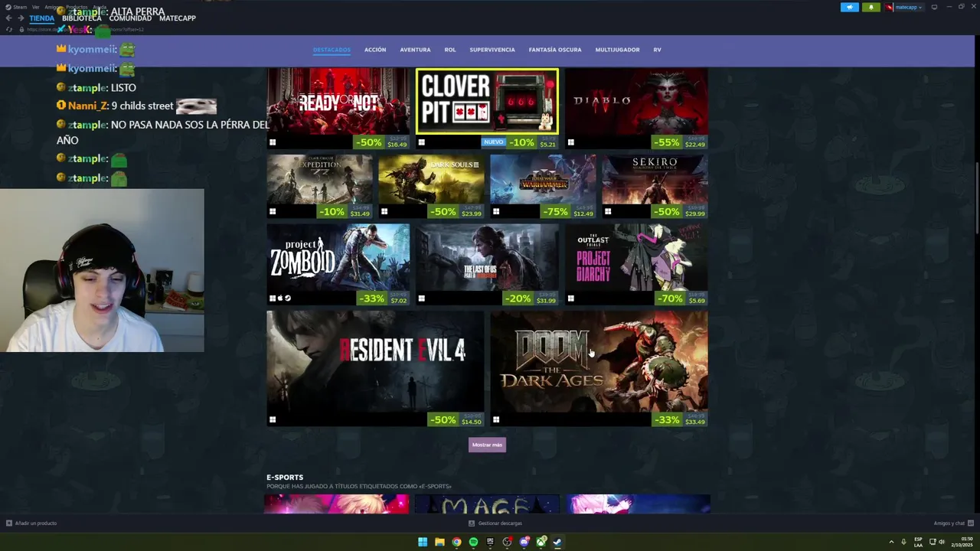Open the MATECAPP profile tab
This screenshot has width=980, height=551.
pos(178,18)
